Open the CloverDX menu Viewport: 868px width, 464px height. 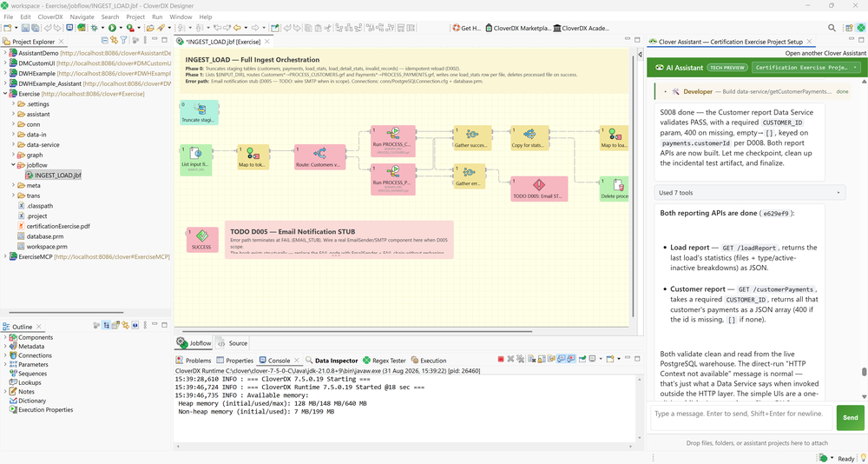click(49, 17)
